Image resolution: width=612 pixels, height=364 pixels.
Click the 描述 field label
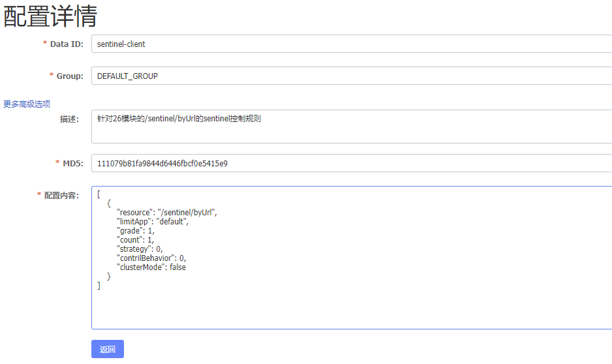69,119
